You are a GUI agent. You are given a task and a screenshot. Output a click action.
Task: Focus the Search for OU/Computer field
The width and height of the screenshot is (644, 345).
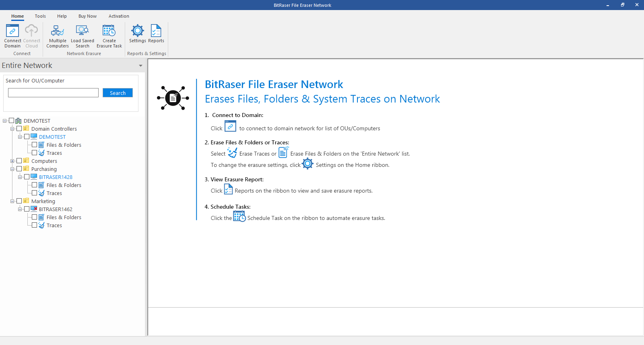coord(53,93)
